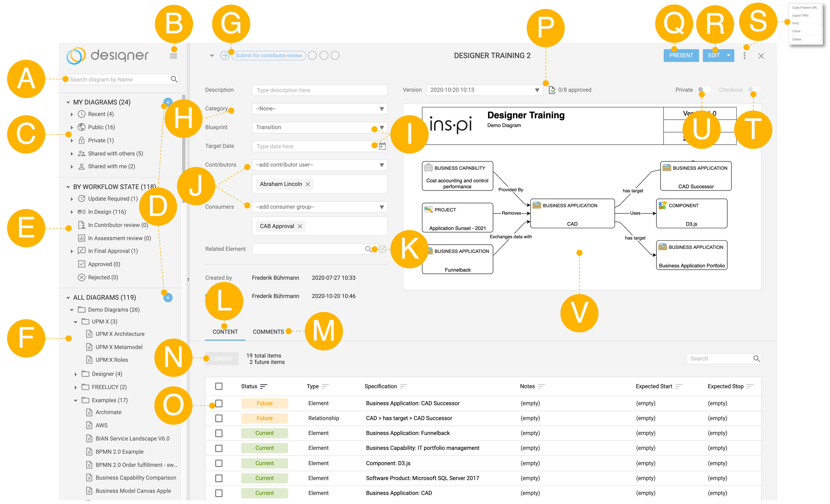Viewport: 830px width, 504px height.
Task: Click the blue plus icon next to All Diagrams
Action: pyautogui.click(x=168, y=298)
